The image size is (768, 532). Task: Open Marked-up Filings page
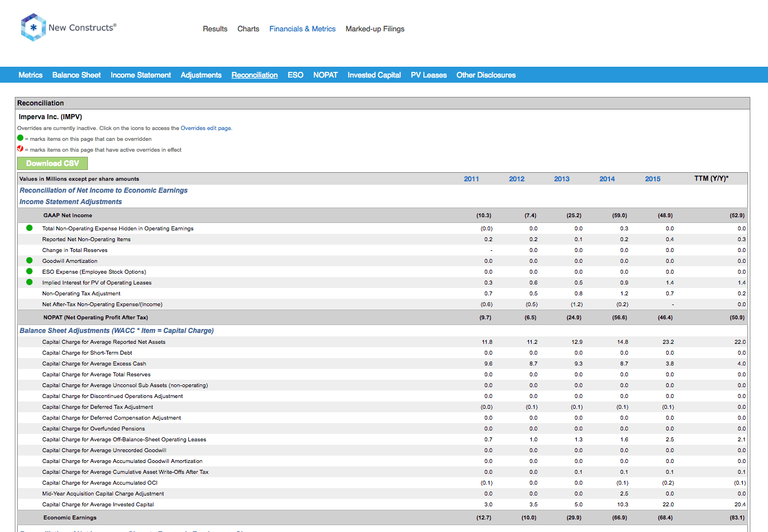point(375,29)
